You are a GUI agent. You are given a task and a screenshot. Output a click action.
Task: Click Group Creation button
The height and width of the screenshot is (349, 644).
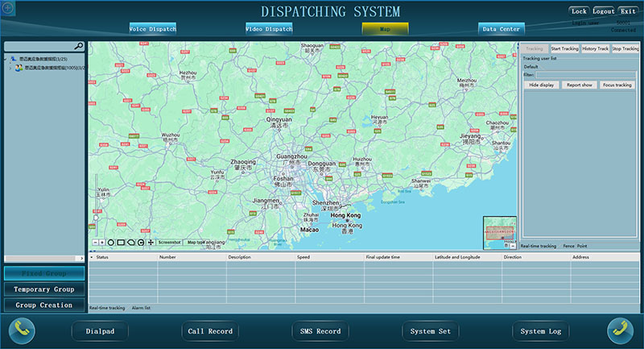tap(44, 305)
